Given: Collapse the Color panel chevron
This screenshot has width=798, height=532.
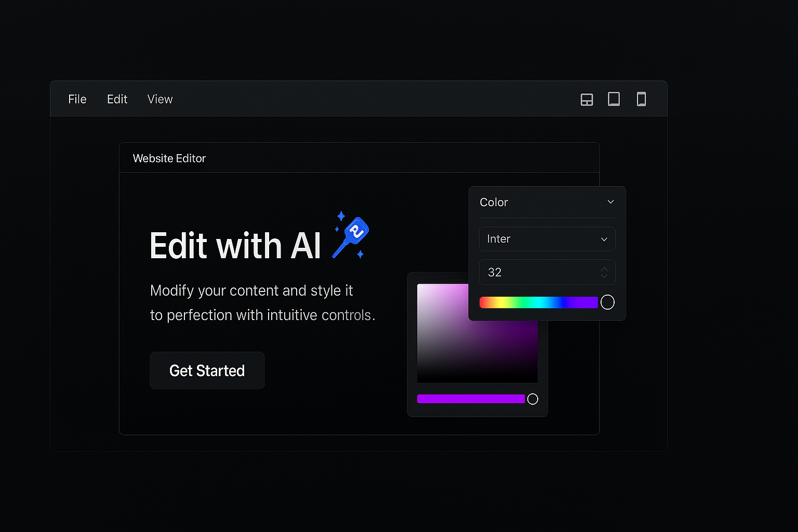Looking at the screenshot, I should point(610,202).
